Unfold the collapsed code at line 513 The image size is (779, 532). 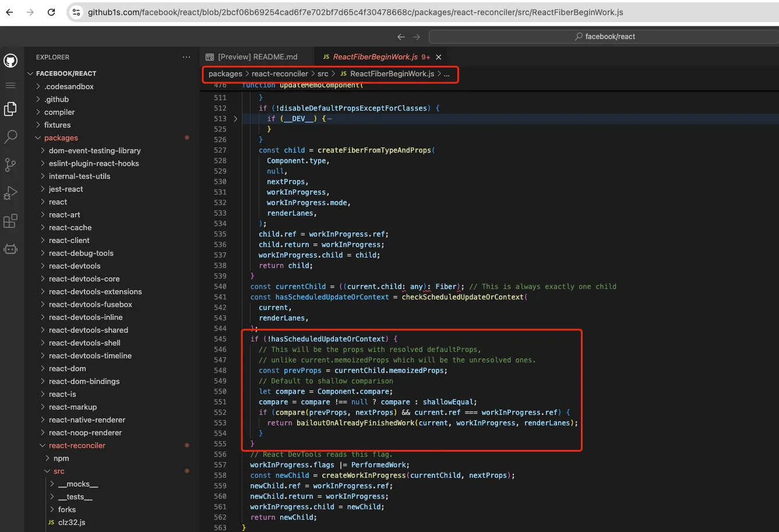pos(235,118)
